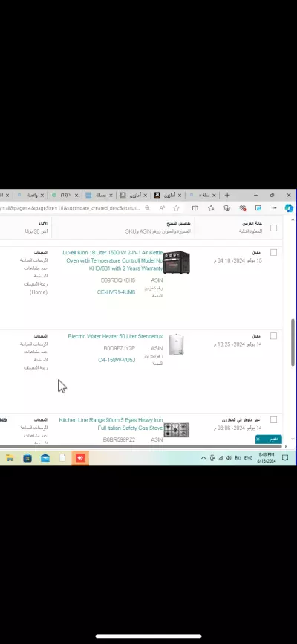
Task: Tick checkbox for Electric Water Heater row
Action: click(x=274, y=336)
